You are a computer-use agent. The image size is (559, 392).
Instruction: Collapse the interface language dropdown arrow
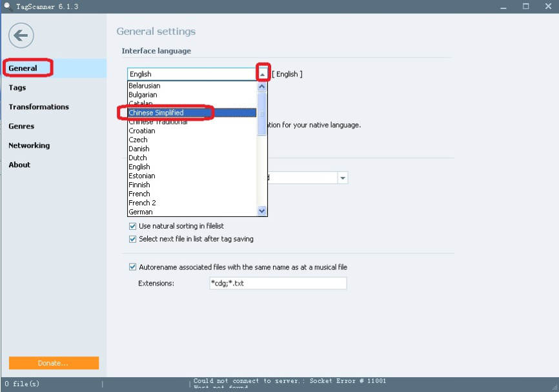[x=262, y=74]
